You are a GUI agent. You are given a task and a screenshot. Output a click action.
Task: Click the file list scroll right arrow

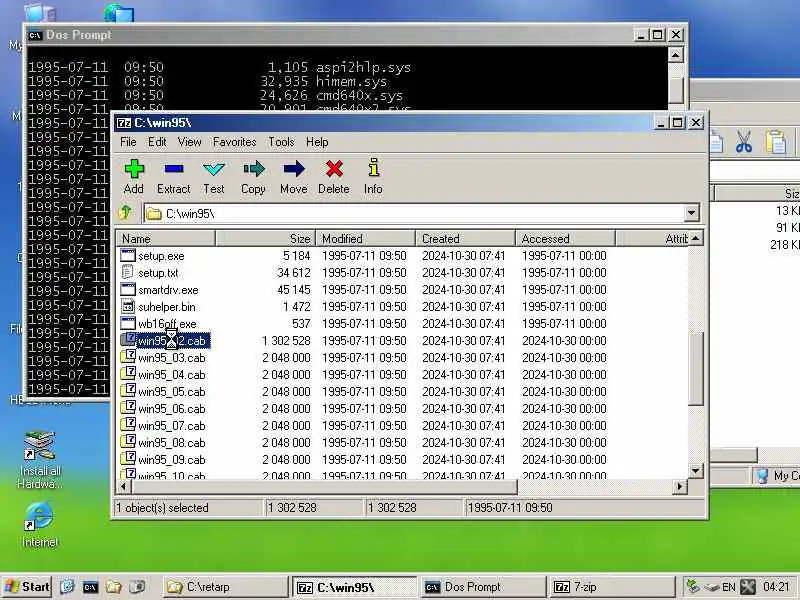680,487
